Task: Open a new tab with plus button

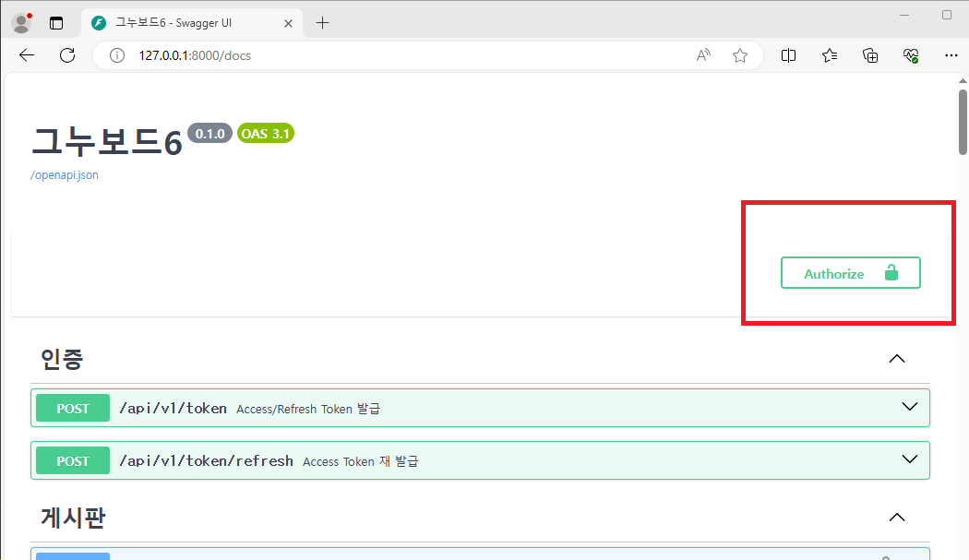Action: coord(322,23)
